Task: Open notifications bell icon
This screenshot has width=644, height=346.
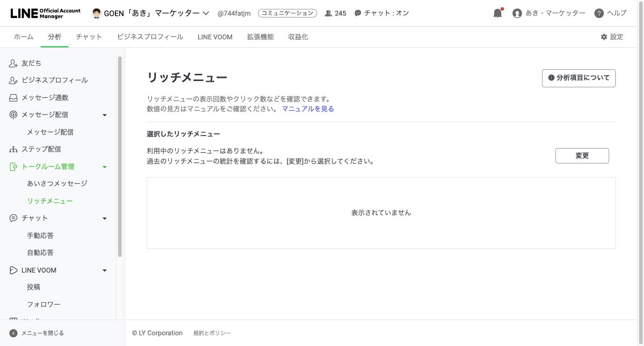Action: 498,13
